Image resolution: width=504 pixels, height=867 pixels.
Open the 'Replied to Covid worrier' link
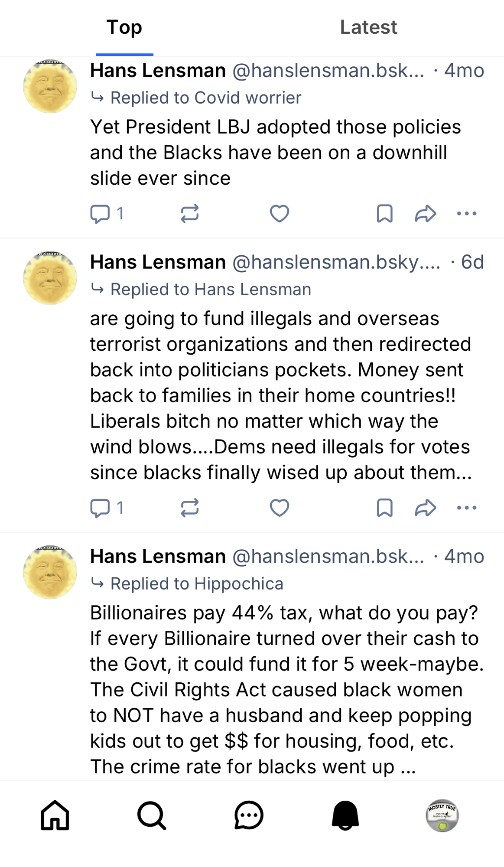(205, 98)
